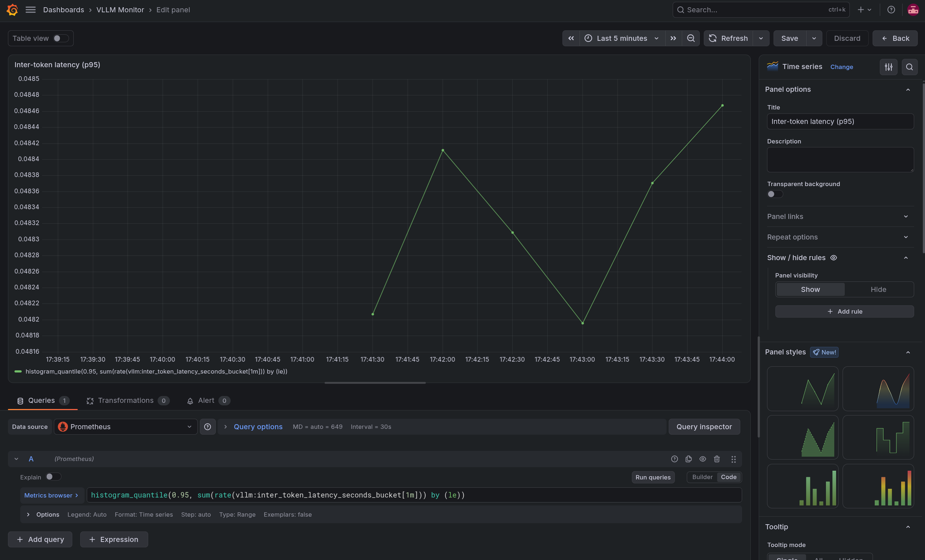Collapse query A row chevron
The image size is (925, 560).
click(x=16, y=459)
